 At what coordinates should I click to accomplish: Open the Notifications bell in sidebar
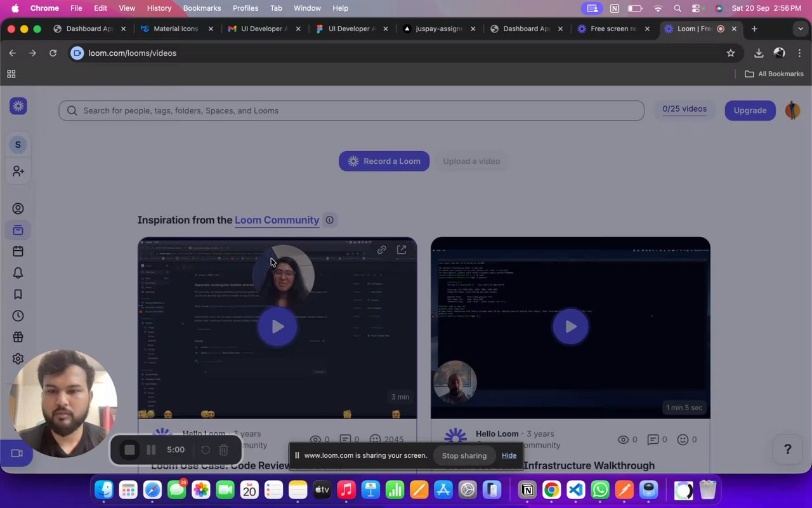point(18,273)
